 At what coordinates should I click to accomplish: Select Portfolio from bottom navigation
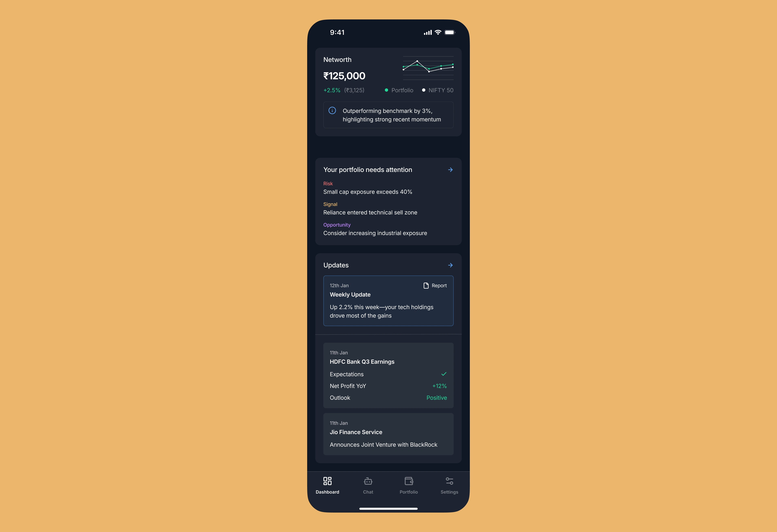point(409,485)
